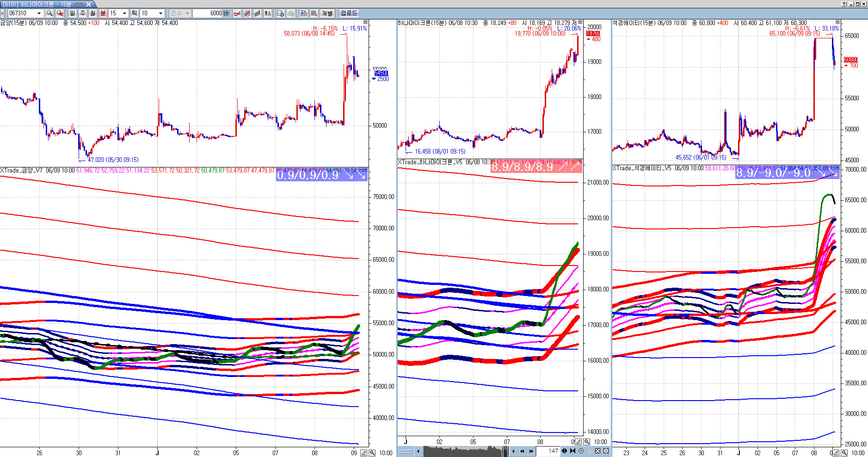
Task: Click magnifier icon under right chart axis
Action: 844,453
